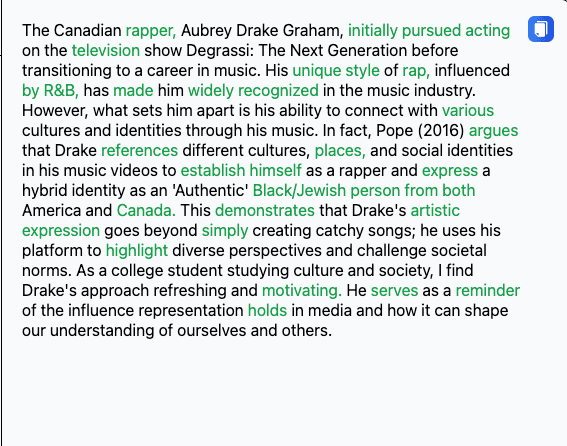The height and width of the screenshot is (446, 567).
Task: Click the green word 'made'
Action: point(133,90)
